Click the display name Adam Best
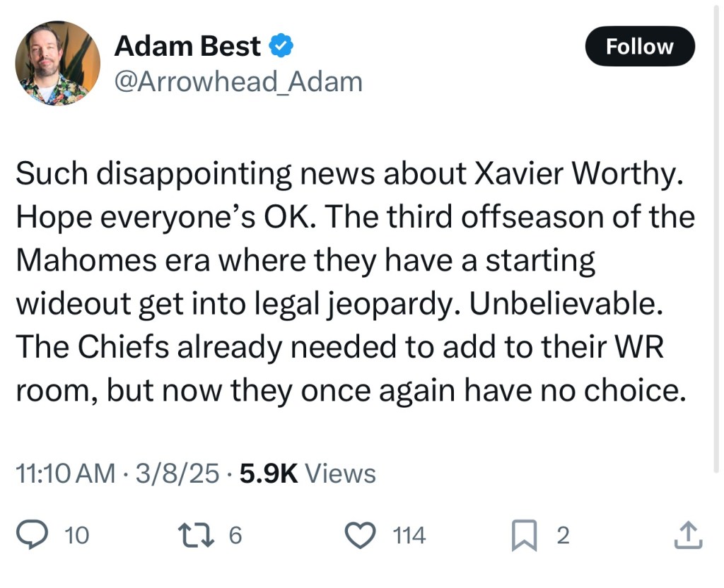 (187, 47)
